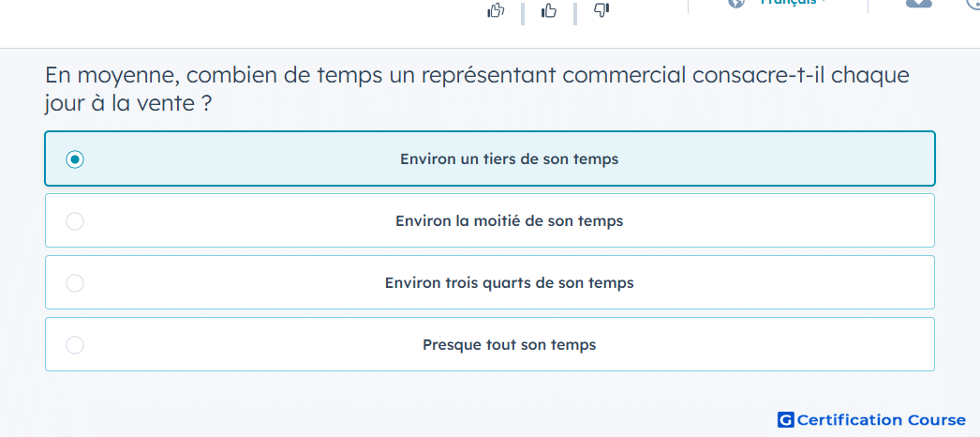
Task: Click the thumbs-down rating icon
Action: [x=601, y=9]
